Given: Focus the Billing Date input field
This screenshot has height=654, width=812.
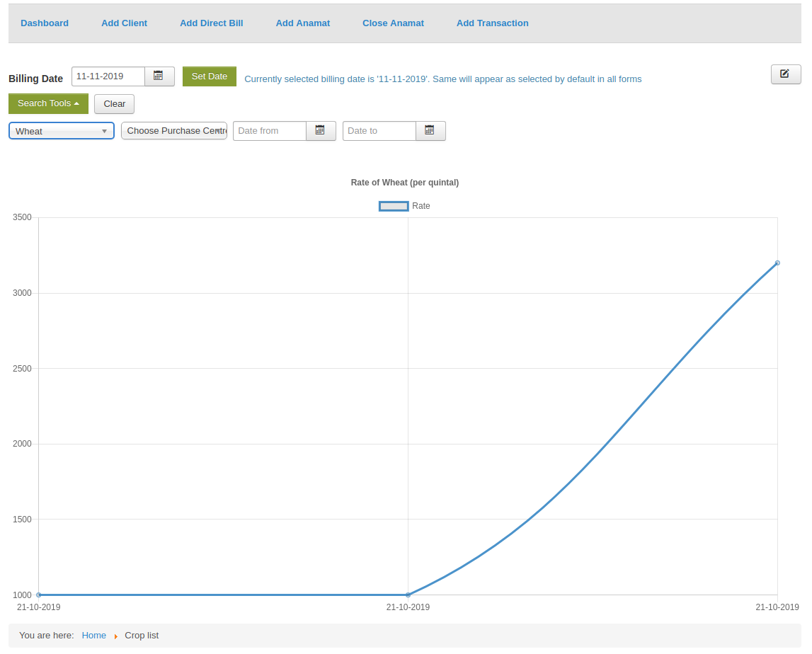Looking at the screenshot, I should coord(108,76).
